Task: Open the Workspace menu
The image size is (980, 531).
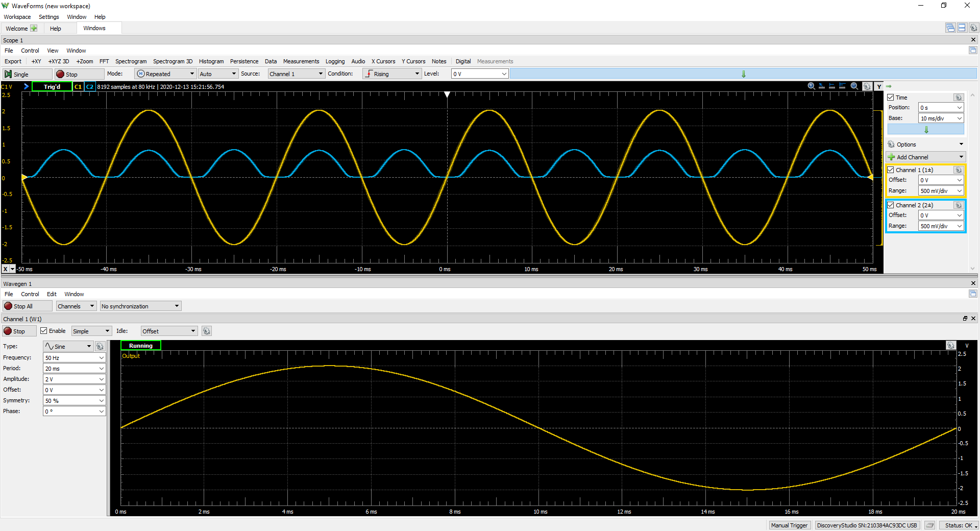Action: point(17,17)
